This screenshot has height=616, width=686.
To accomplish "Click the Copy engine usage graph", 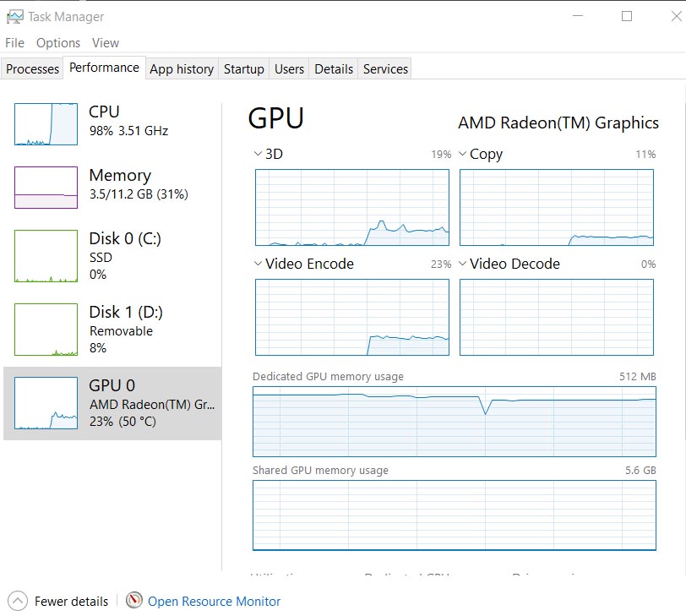I will [x=557, y=207].
